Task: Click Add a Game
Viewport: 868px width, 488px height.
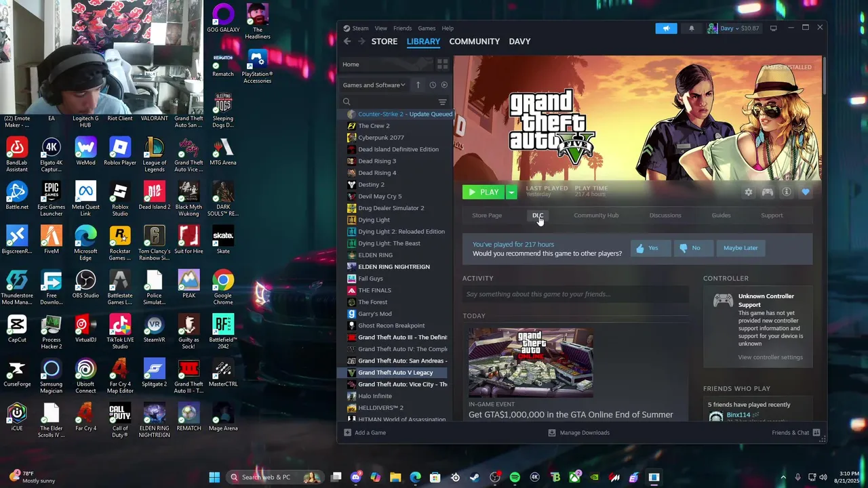Action: (x=365, y=432)
